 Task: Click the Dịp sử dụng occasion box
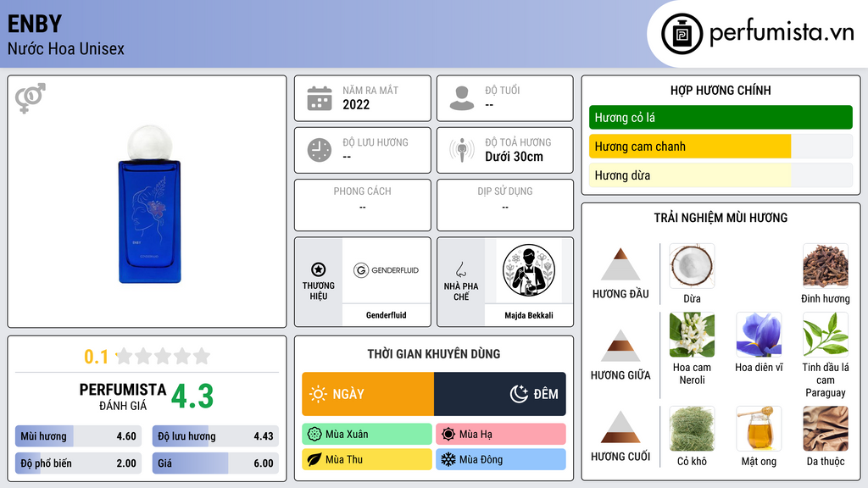click(x=505, y=205)
